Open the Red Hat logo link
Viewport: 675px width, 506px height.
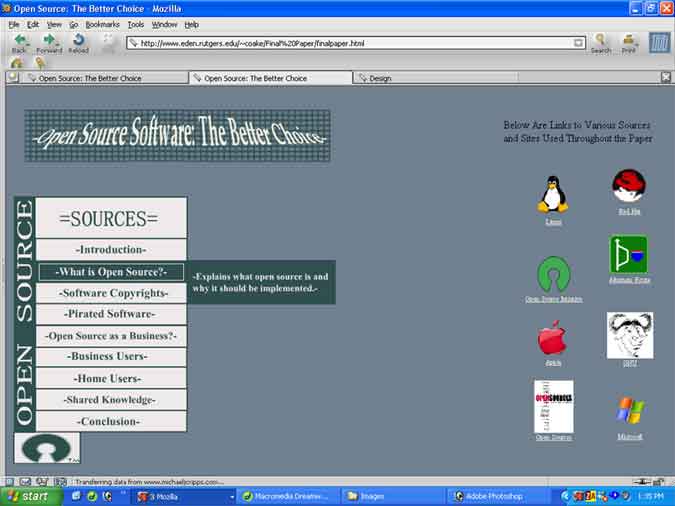(x=629, y=186)
